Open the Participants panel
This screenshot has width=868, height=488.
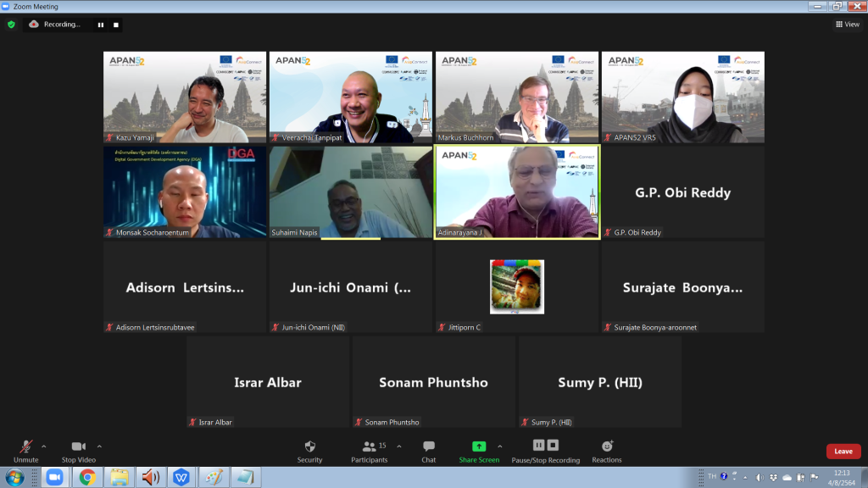[370, 450]
